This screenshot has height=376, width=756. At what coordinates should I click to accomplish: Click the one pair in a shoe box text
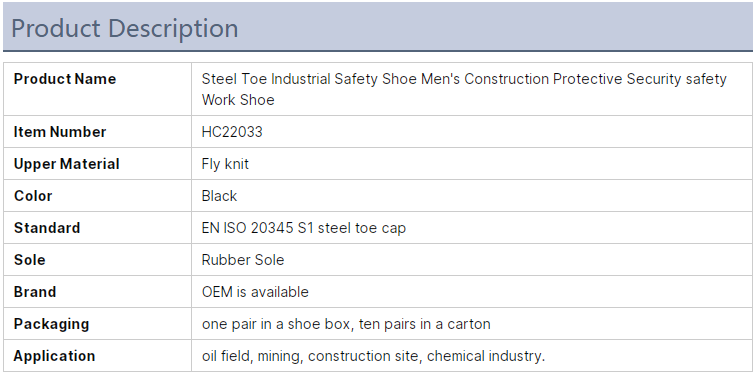click(277, 324)
